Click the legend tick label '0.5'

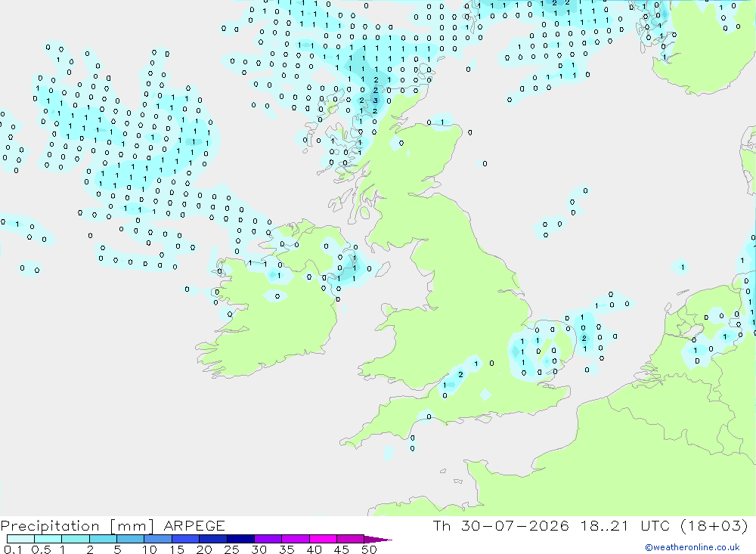tap(41, 549)
